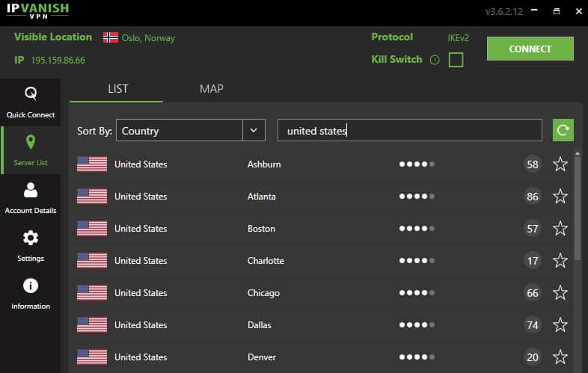This screenshot has height=373, width=588.
Task: Click the green CONNECT button
Action: pyautogui.click(x=530, y=49)
